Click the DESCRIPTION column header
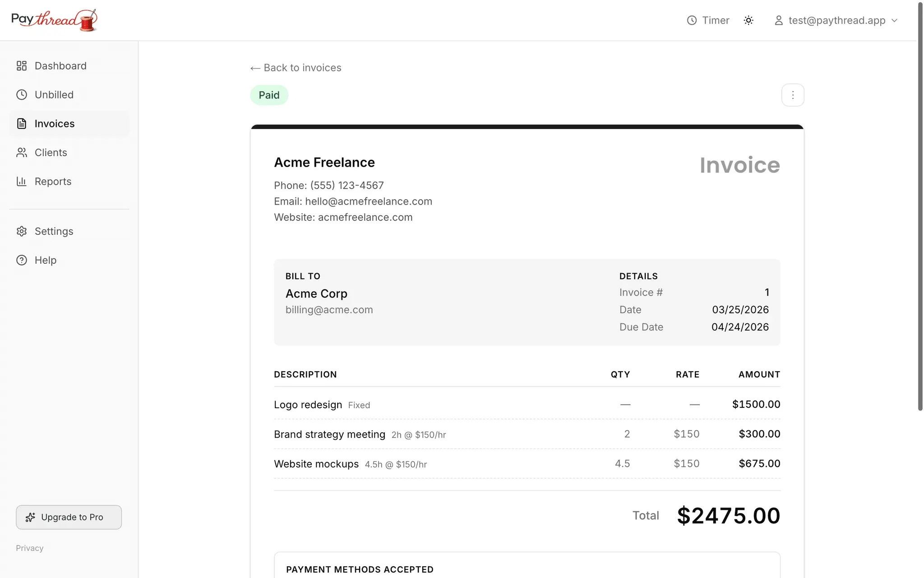 pyautogui.click(x=305, y=374)
